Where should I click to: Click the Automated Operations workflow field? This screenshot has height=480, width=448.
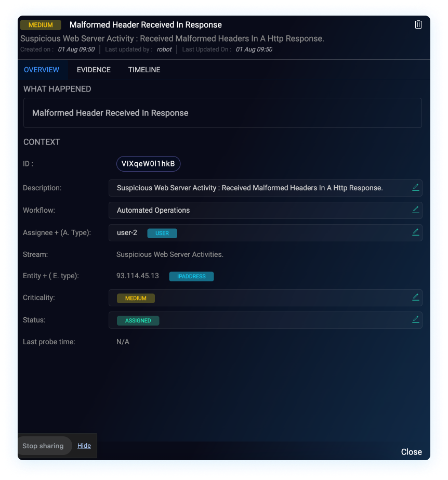pos(153,211)
